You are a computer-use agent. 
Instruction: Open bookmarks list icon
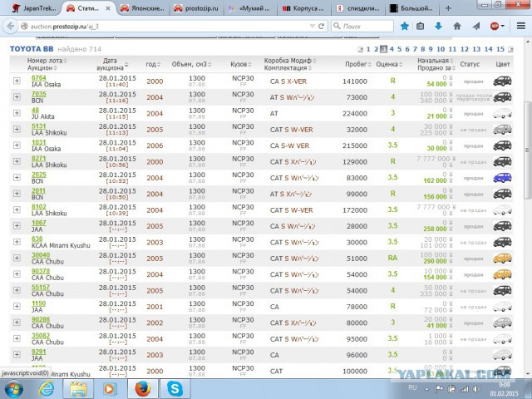click(421, 26)
